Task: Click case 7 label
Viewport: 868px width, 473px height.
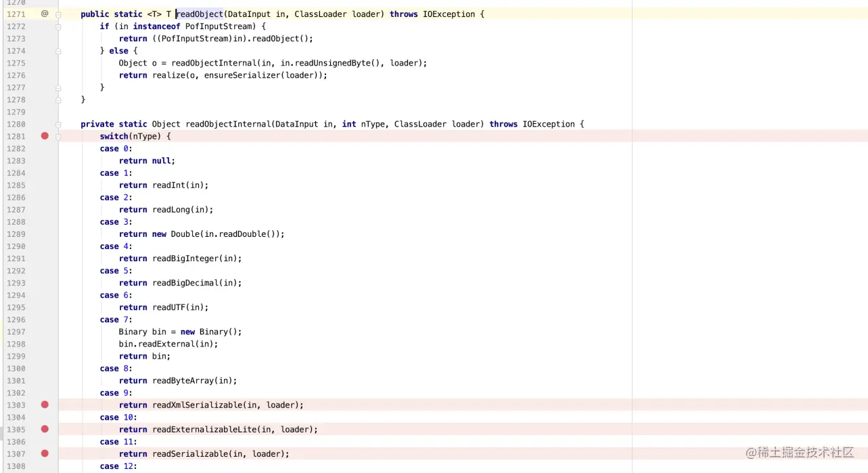Action: [116, 319]
